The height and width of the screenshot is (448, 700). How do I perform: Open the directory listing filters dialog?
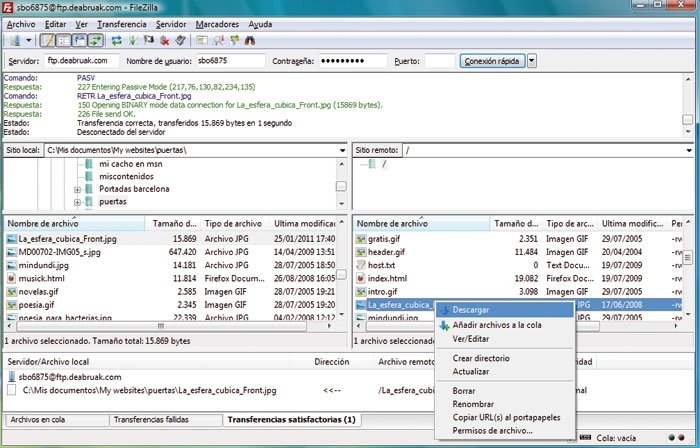202,41
